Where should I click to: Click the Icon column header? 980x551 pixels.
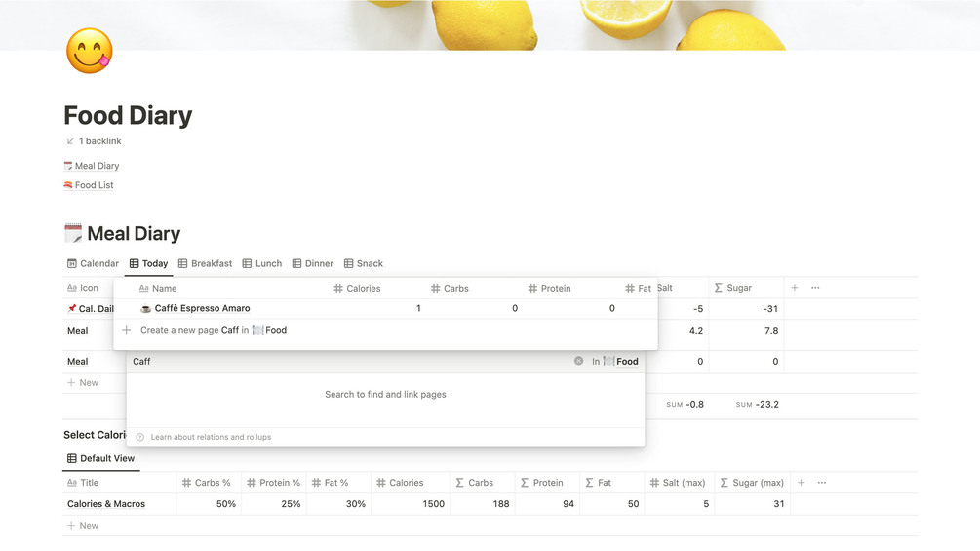click(x=83, y=288)
